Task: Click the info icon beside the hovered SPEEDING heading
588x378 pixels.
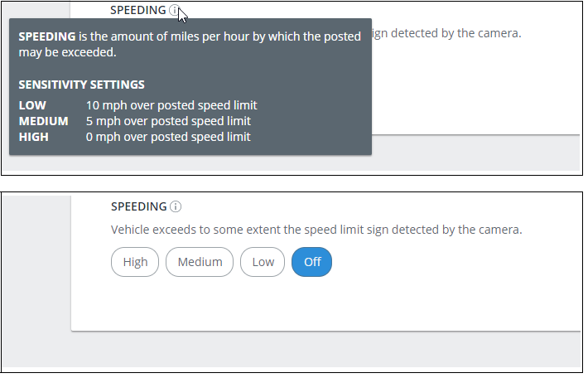Action: pos(175,10)
